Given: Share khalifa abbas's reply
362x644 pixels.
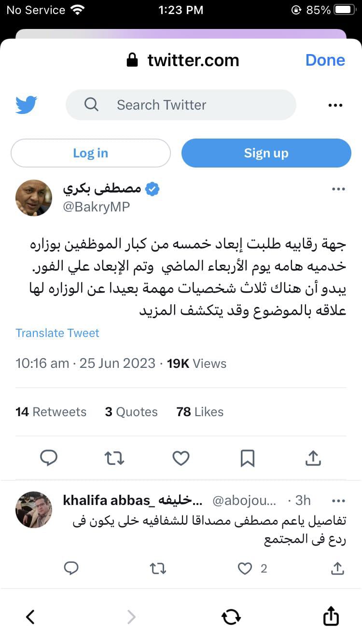Looking at the screenshot, I should [337, 569].
